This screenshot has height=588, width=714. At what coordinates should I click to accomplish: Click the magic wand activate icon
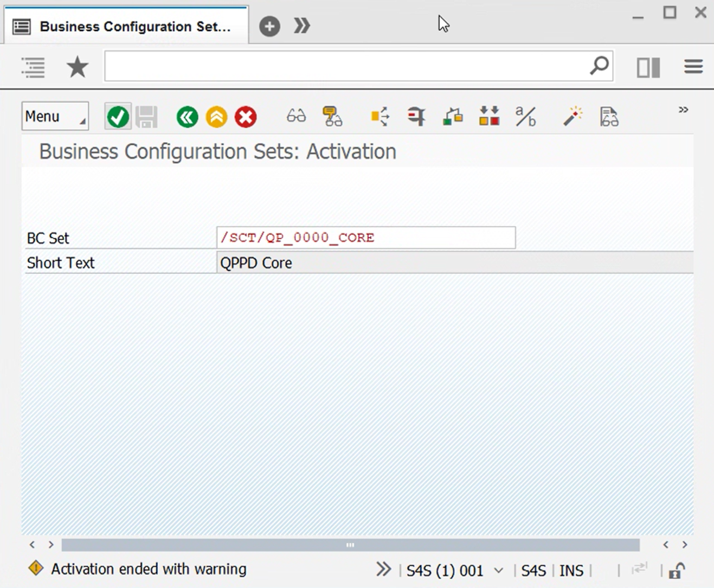[x=573, y=116]
